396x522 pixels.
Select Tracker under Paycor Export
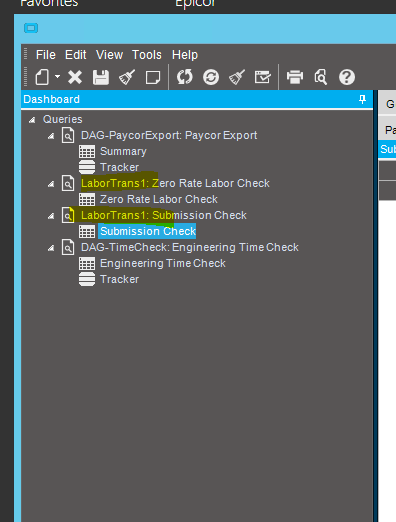[x=119, y=167]
